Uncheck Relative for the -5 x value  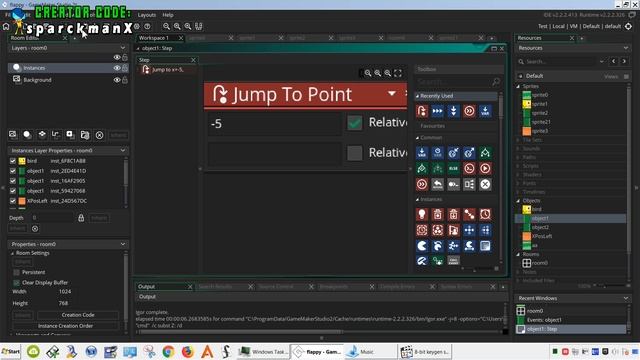pos(355,122)
